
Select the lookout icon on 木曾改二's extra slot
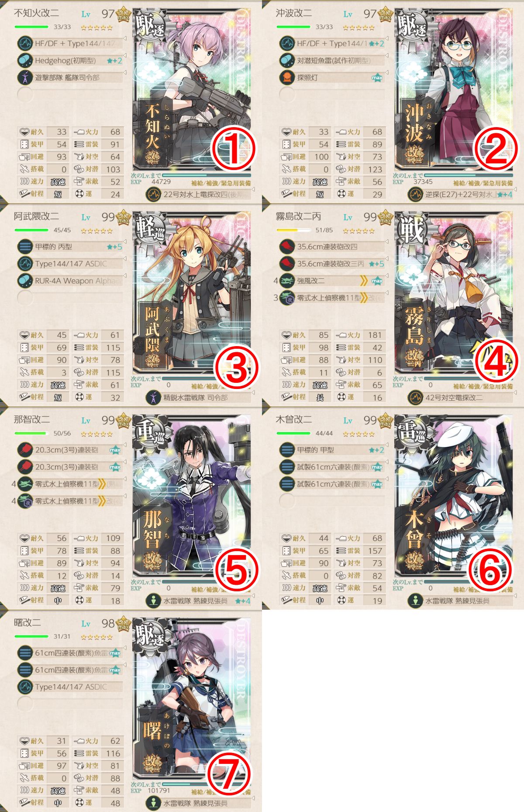click(415, 600)
